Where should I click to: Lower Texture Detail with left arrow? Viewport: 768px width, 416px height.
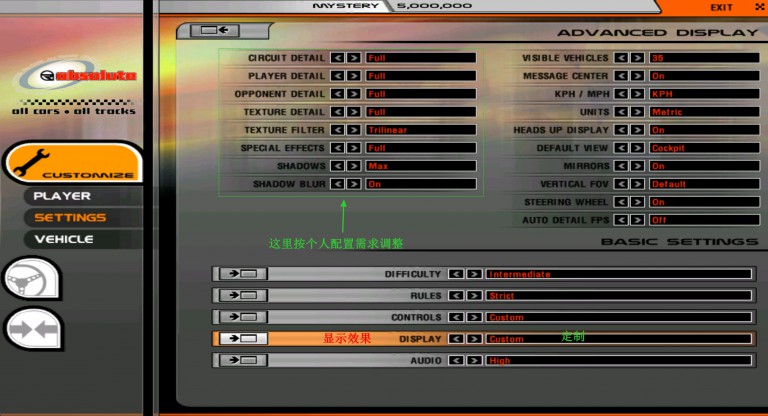337,112
